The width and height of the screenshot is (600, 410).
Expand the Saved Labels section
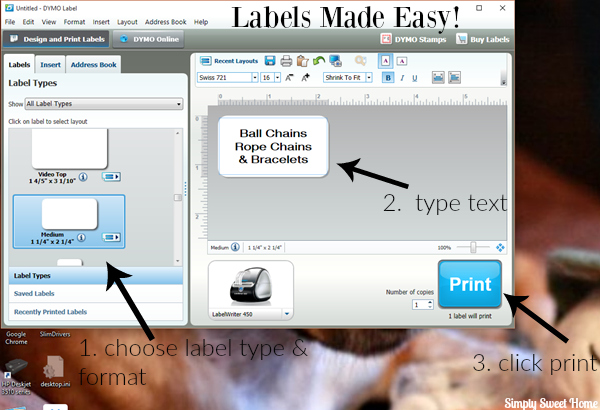pos(96,294)
